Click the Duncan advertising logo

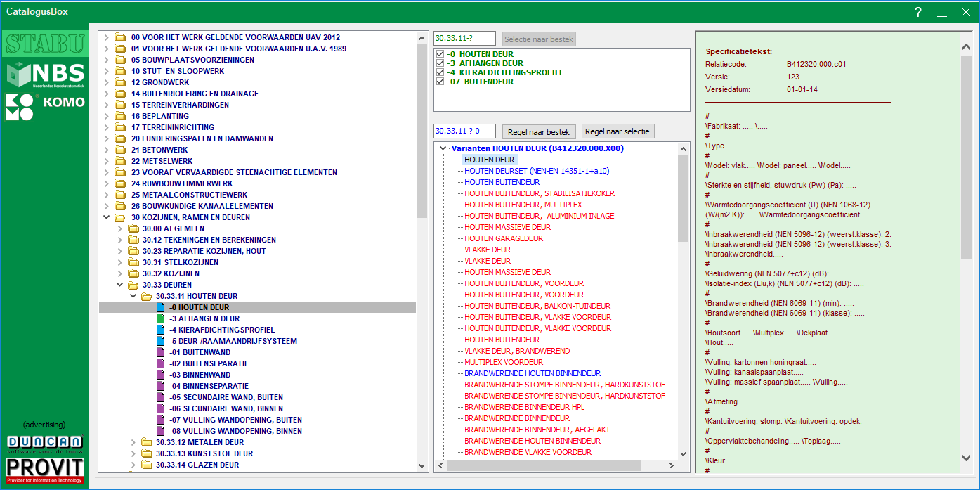(45, 443)
